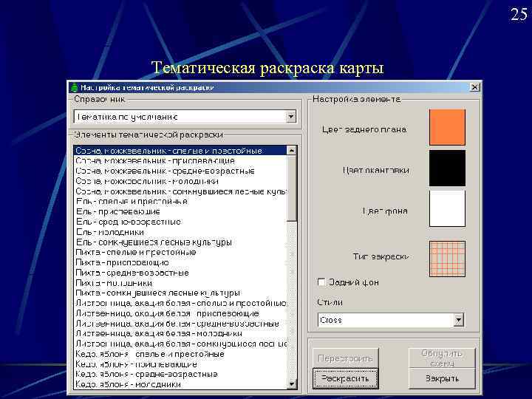Select Лиственница, акация белая - средне-возрастные
Screen dimensions: 532x399
pyautogui.click(x=180, y=324)
